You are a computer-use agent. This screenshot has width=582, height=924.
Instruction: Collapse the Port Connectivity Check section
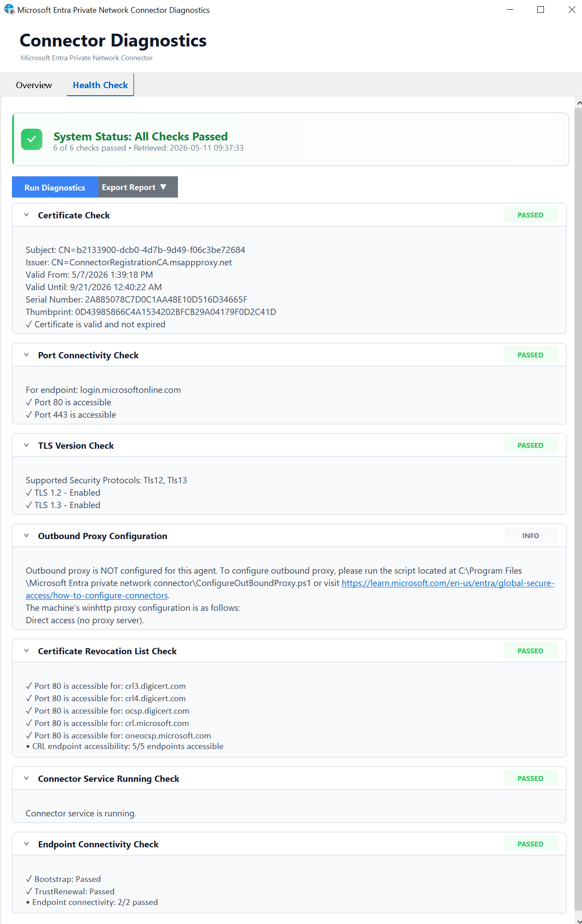(27, 355)
